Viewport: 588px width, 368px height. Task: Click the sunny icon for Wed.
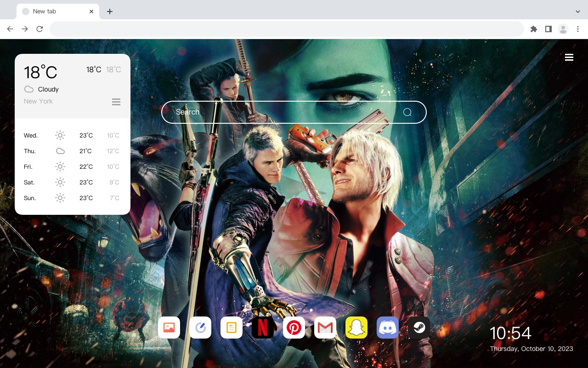click(60, 135)
